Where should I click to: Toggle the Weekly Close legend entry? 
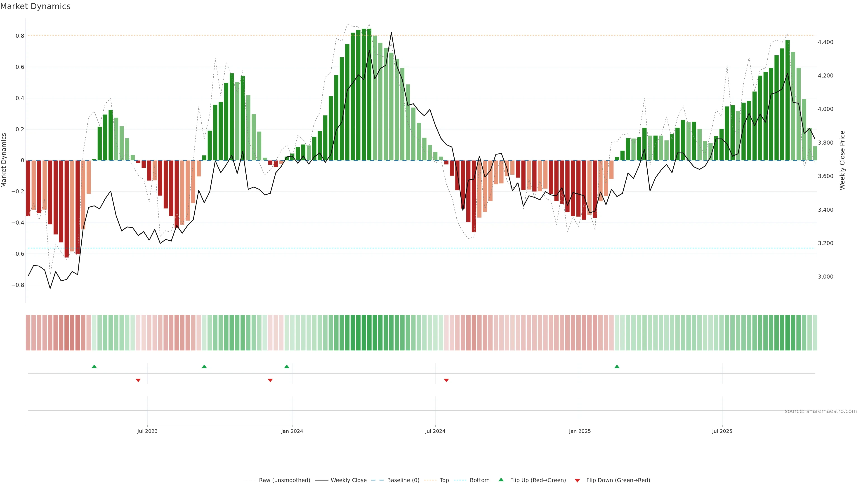pos(348,480)
